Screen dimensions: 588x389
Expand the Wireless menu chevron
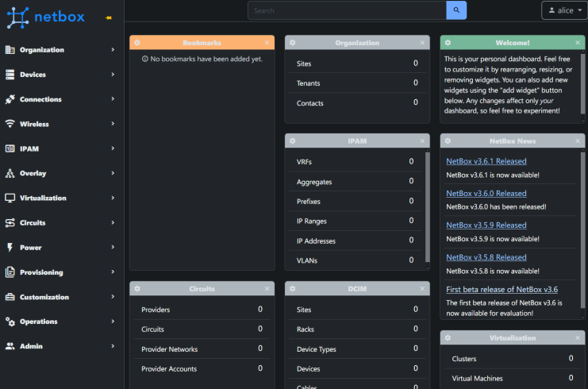[x=113, y=124]
